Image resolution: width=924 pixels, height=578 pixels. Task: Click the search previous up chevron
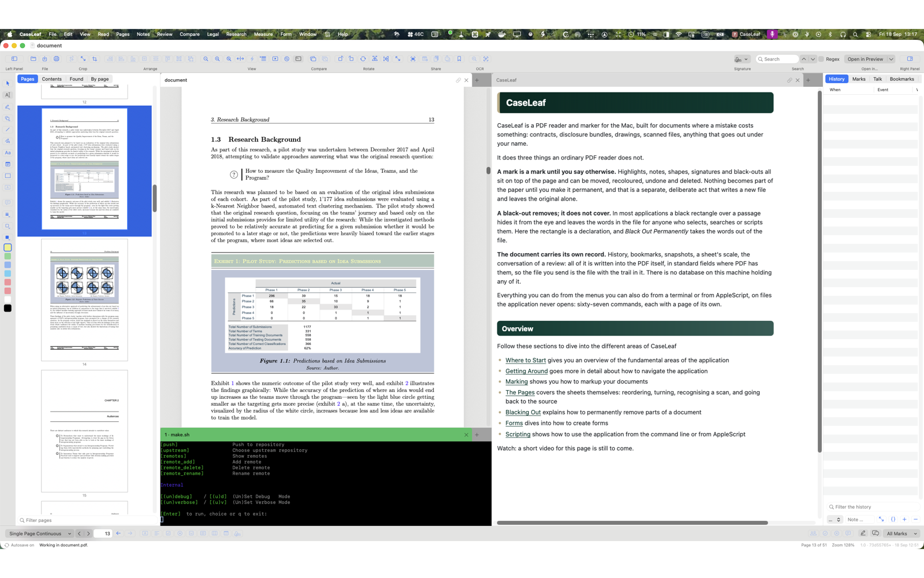803,59
